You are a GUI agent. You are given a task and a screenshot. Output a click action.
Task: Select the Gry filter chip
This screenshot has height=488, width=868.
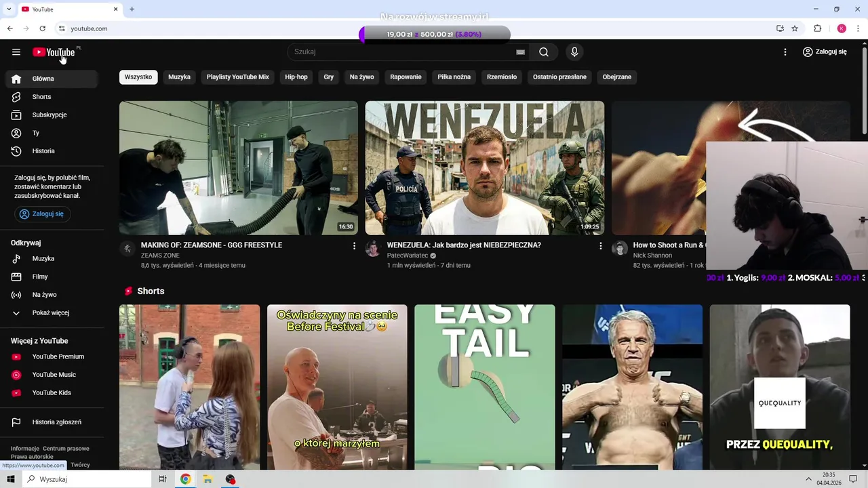point(329,77)
